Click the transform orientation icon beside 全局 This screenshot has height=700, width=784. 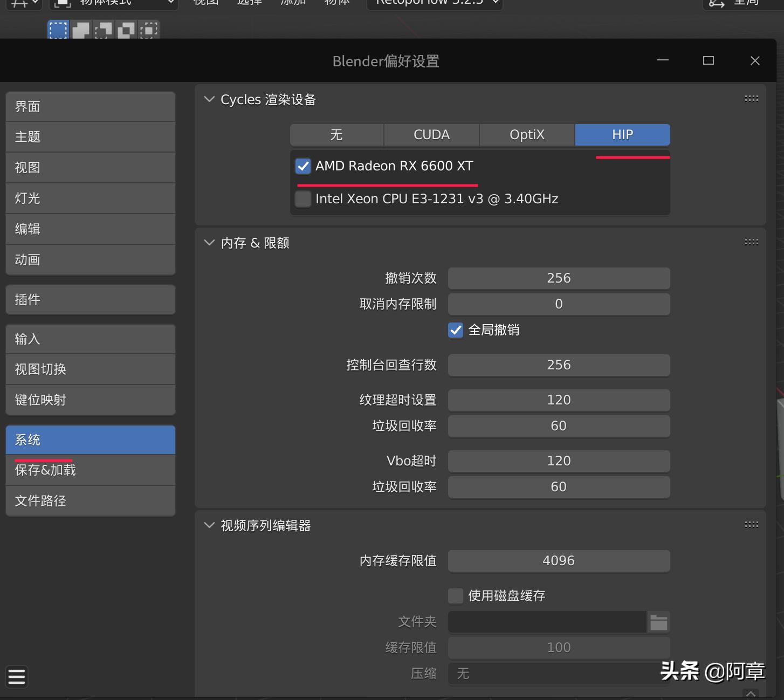tap(716, 4)
